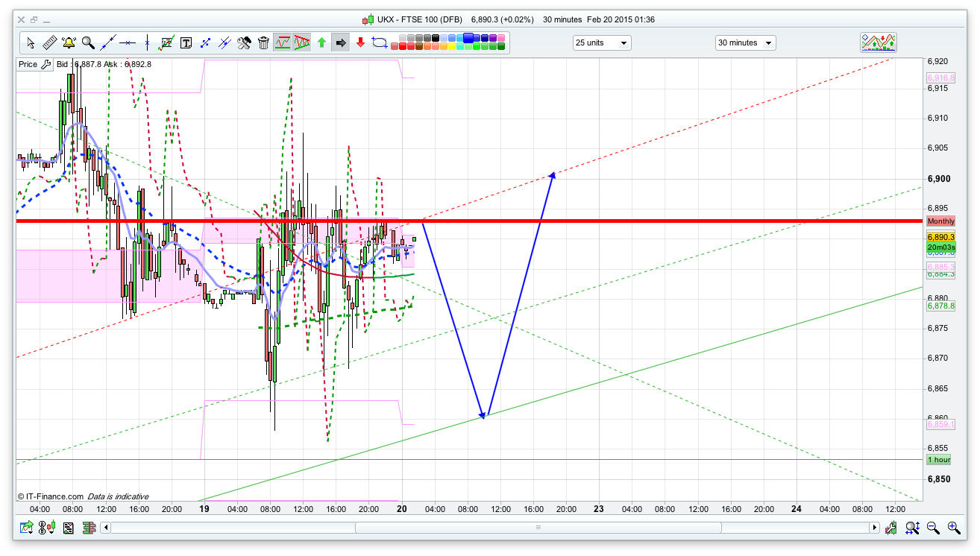Open the hammer and wrench settings tool

(x=244, y=42)
